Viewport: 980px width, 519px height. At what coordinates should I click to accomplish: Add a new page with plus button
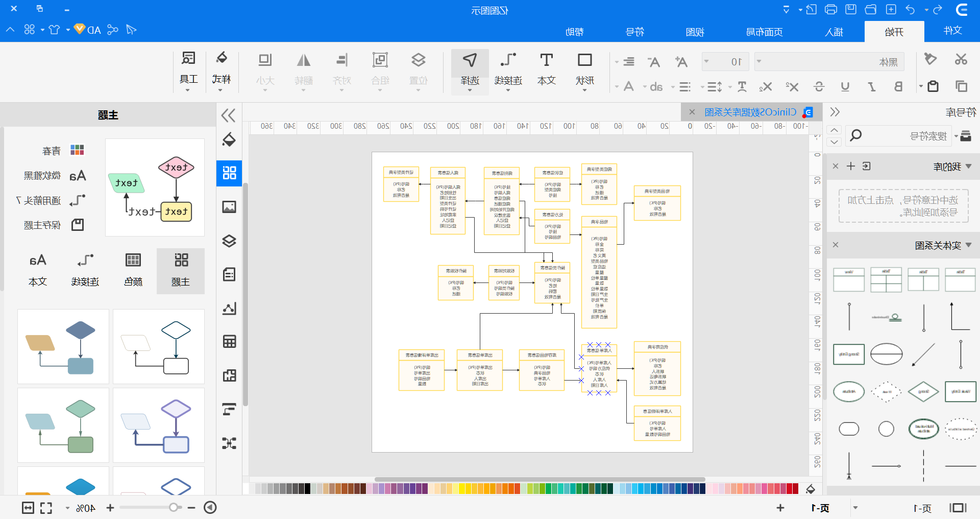780,508
